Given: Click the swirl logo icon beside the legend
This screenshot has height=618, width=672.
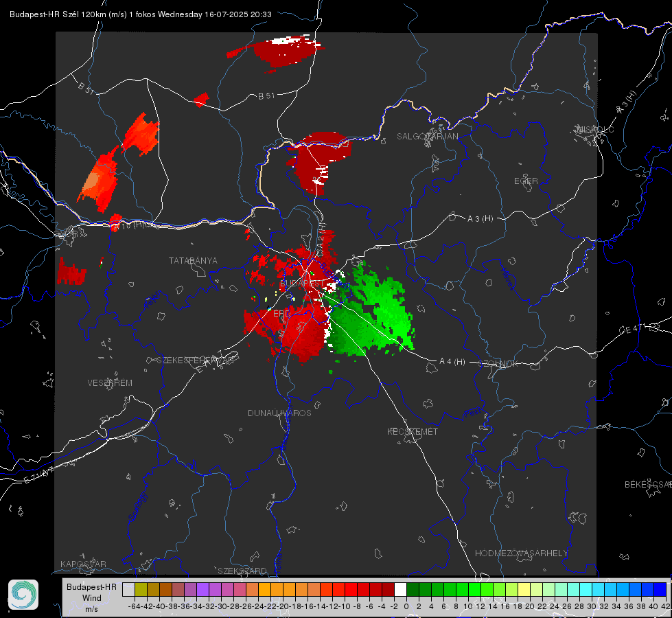Looking at the screenshot, I should (x=23, y=595).
